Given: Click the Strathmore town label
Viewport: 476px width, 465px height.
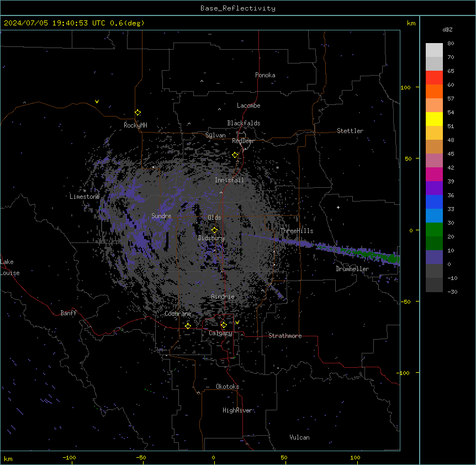Looking at the screenshot, I should (285, 336).
